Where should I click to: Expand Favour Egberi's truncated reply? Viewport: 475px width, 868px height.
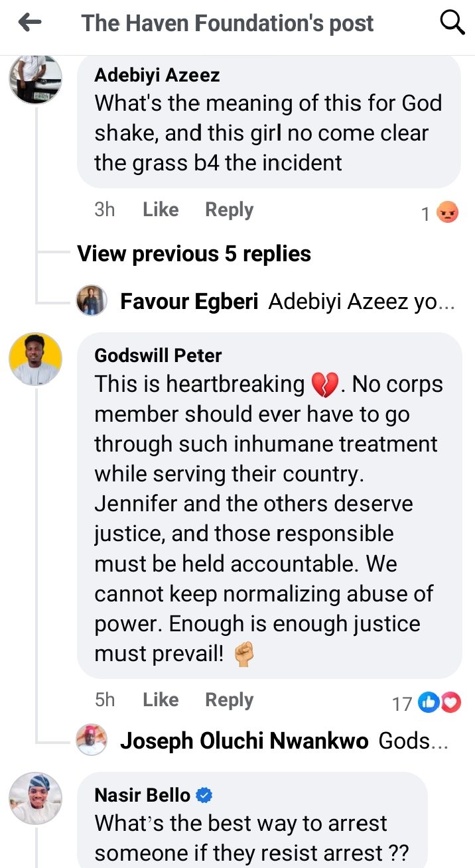click(x=362, y=302)
